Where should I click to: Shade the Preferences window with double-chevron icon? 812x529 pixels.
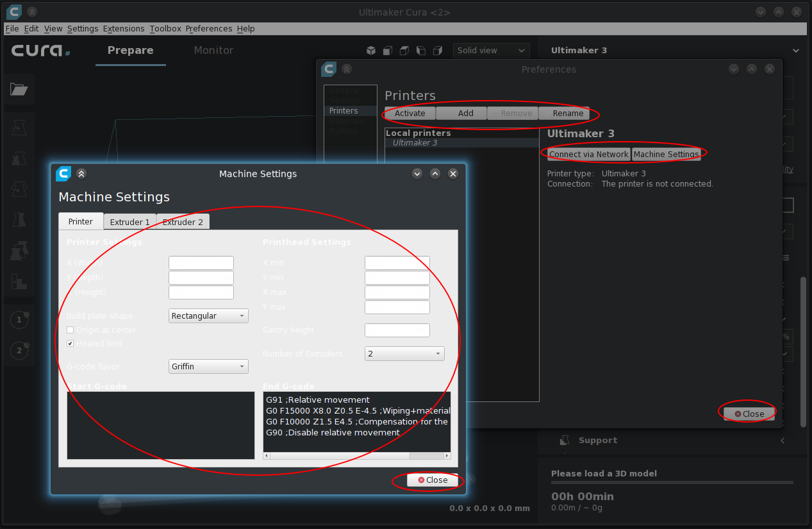point(347,69)
